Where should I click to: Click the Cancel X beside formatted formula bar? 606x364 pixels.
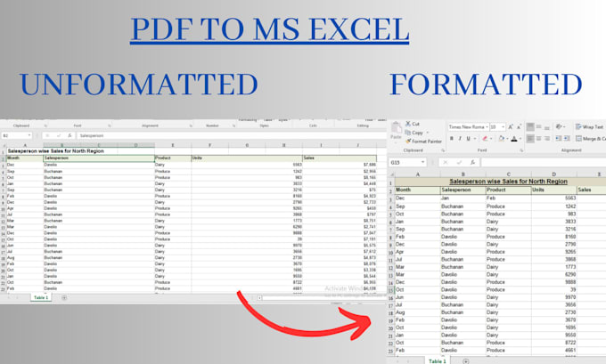pos(446,162)
